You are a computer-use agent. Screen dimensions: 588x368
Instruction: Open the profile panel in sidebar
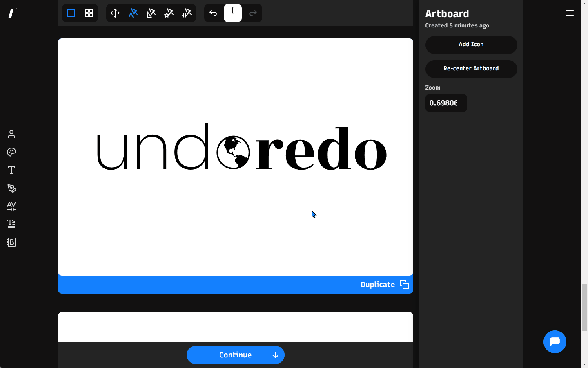point(11,134)
